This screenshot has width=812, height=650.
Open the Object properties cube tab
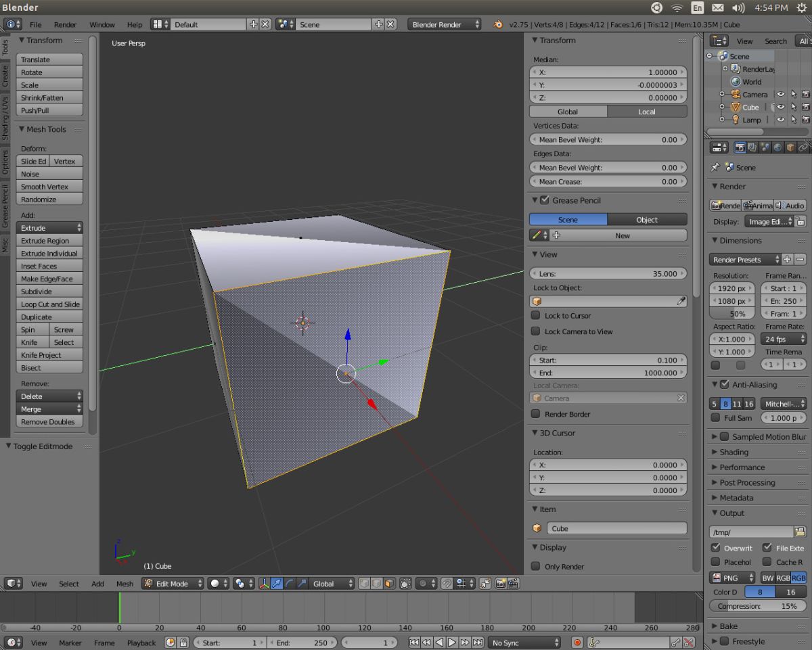click(790, 147)
